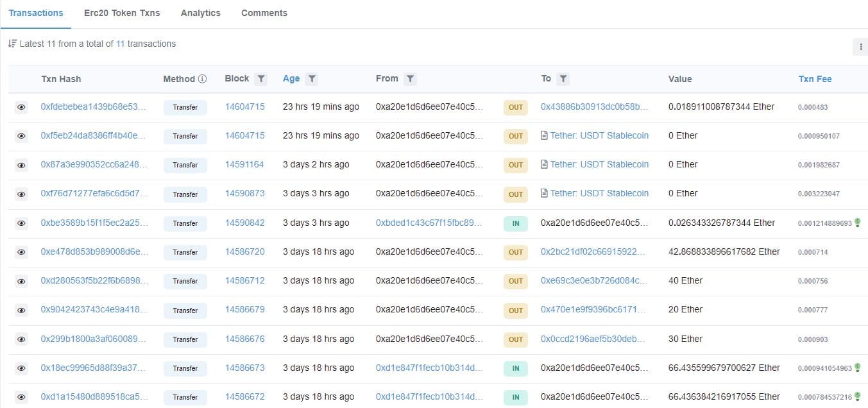Click the sort icon beside Latest 11

[12, 44]
